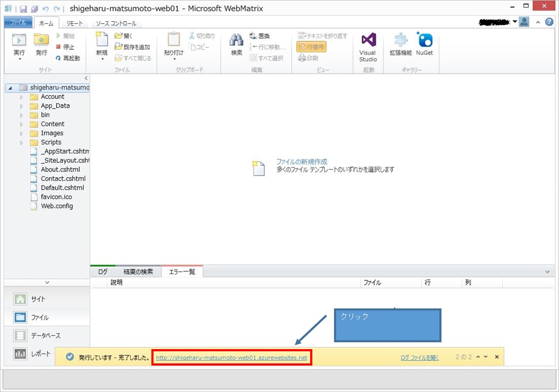The height and width of the screenshot is (392, 559).
Task: Switch to the ファイル workspace
Action: (x=47, y=317)
